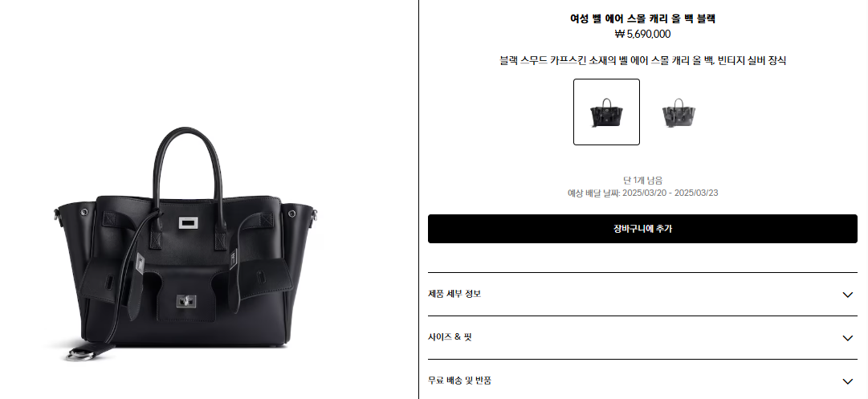
Task: Expand 제품 세부 정보 using its chevron
Action: click(847, 295)
